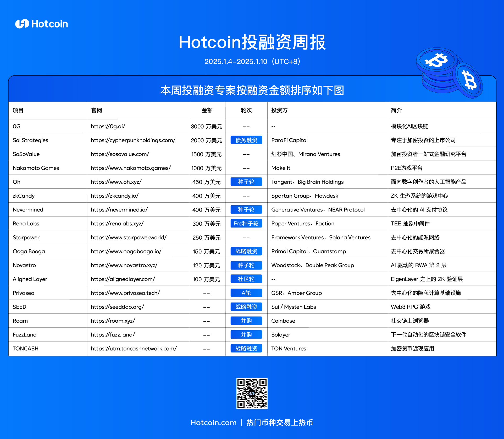
Task: Click the 社区轮 tag for Aligned Layer
Action: (246, 279)
